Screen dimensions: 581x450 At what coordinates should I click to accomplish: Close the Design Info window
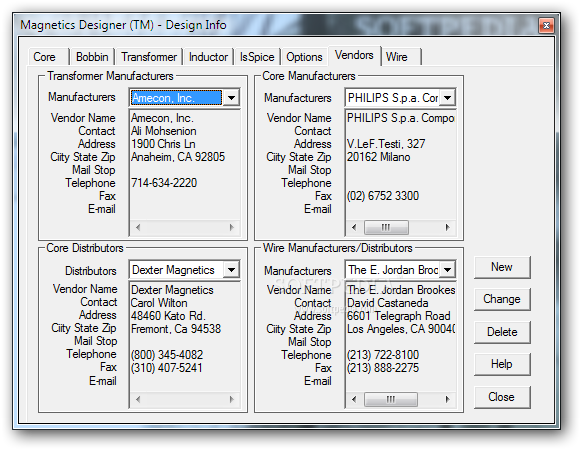546,25
